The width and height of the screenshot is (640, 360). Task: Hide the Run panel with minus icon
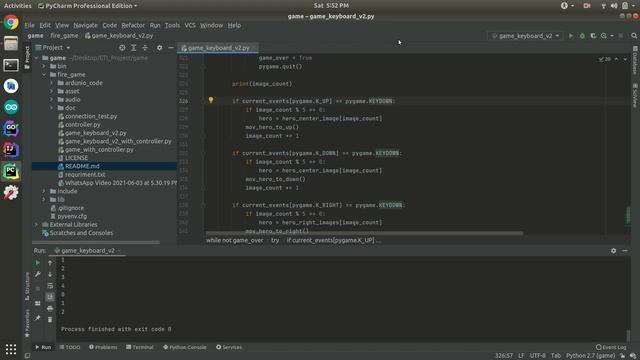625,251
